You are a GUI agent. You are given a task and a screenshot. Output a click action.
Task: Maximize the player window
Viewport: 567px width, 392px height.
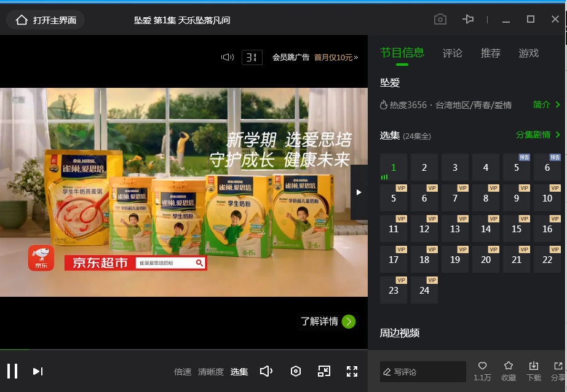531,19
